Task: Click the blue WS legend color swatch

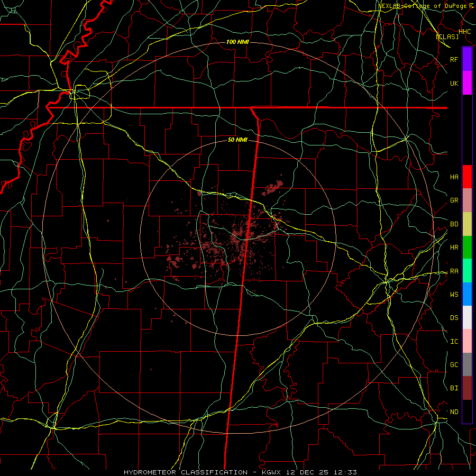Action: pyautogui.click(x=467, y=294)
